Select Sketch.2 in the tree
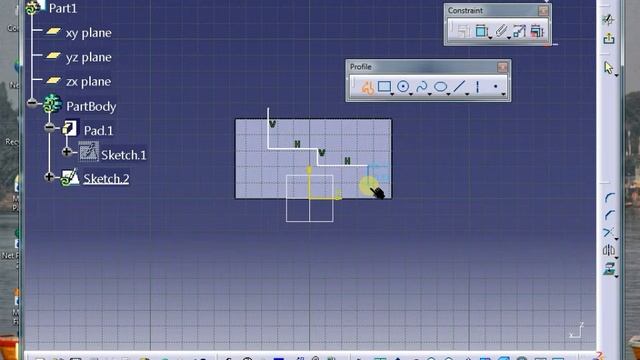The height and width of the screenshot is (360, 640). pos(106,179)
